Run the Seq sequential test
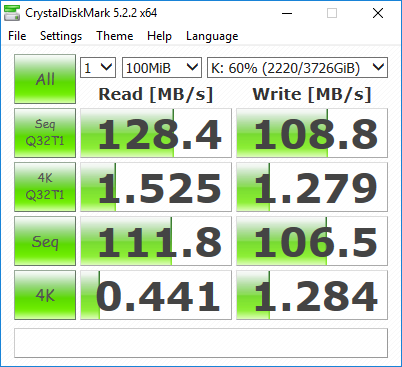The image size is (402, 367). 45,241
